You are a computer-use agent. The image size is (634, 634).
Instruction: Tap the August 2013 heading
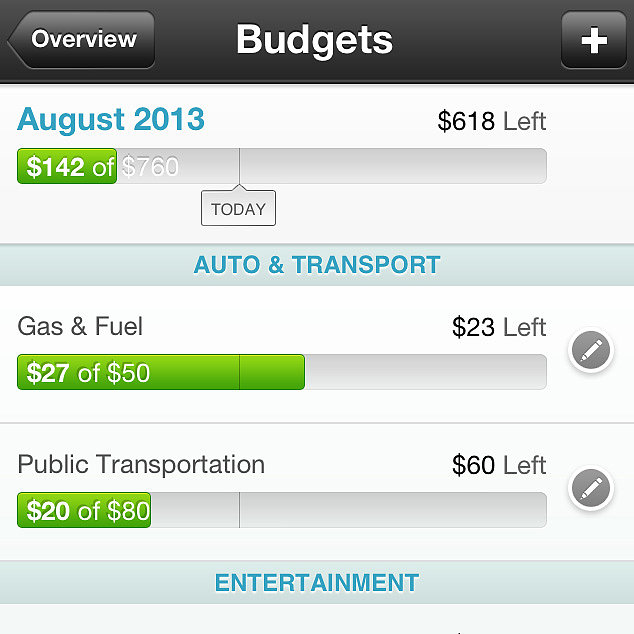point(111,119)
